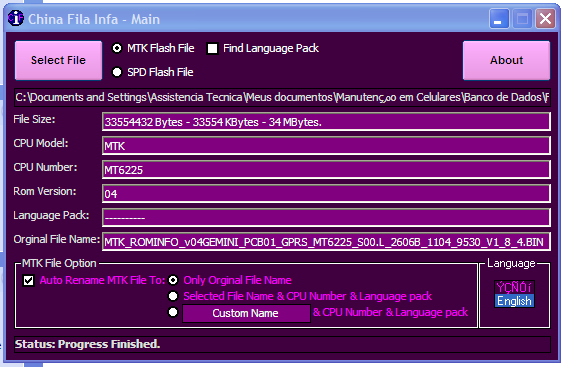Click the Orginal File Name: label
Screen dimensions: 563x367
click(x=57, y=239)
